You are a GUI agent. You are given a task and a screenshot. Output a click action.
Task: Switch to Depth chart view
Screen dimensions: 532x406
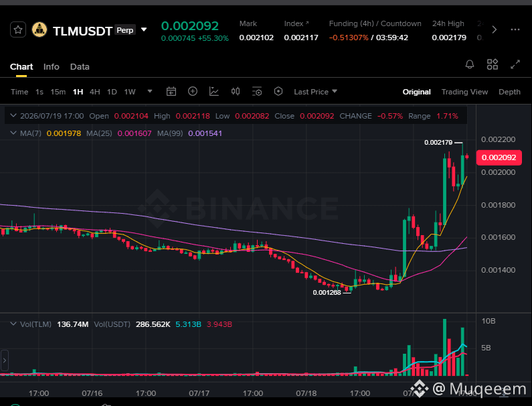coord(509,92)
